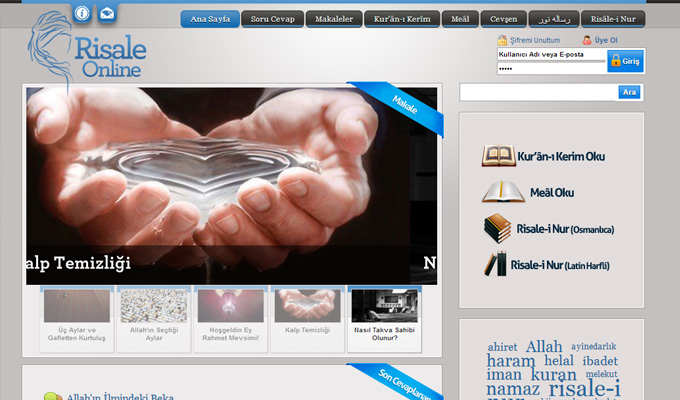
Task: Click the Risale Online logo
Action: click(88, 50)
